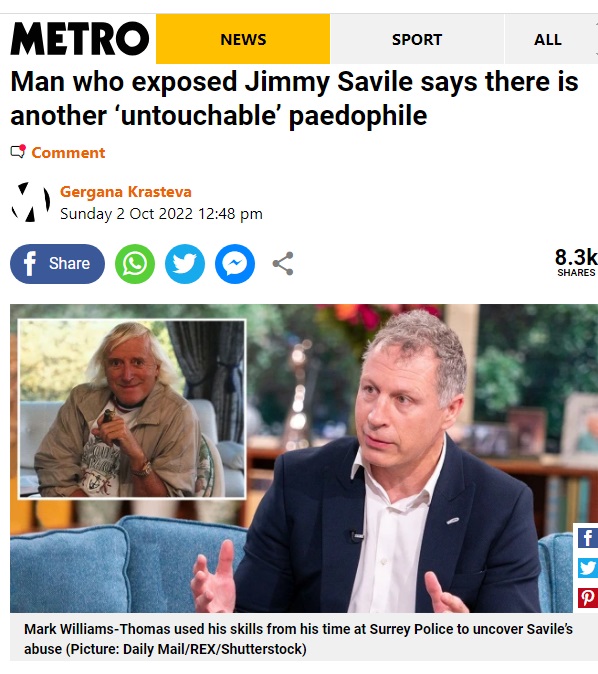
Task: Share article on Facebook button
Action: click(x=57, y=263)
